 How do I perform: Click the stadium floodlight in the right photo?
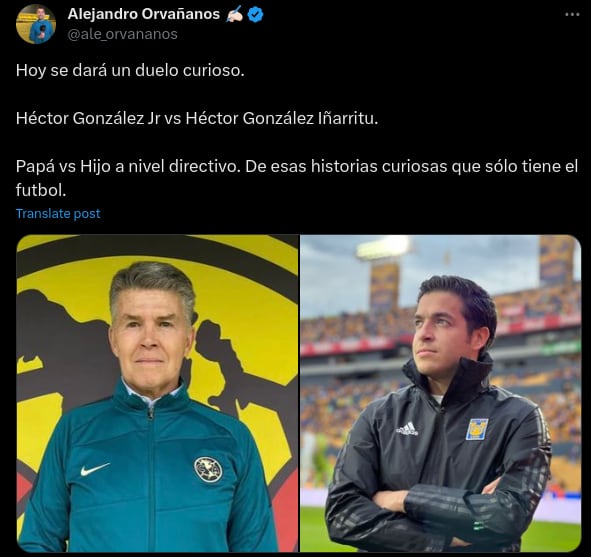pos(383,248)
